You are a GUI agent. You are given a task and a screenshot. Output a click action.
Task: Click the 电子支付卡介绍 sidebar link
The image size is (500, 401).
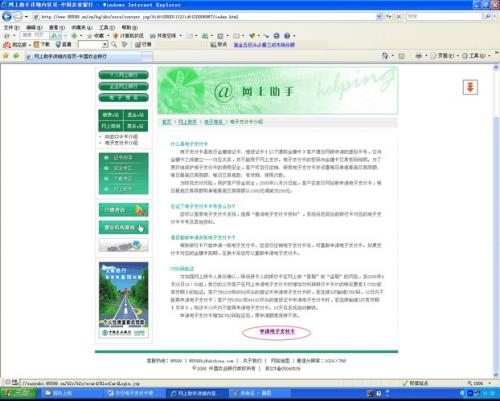pyautogui.click(x=121, y=143)
